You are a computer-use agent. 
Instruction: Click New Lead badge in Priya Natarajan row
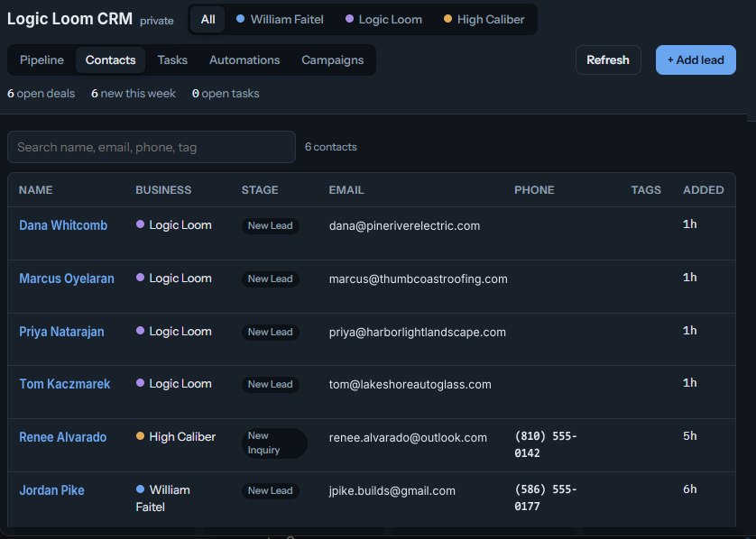pyautogui.click(x=271, y=332)
